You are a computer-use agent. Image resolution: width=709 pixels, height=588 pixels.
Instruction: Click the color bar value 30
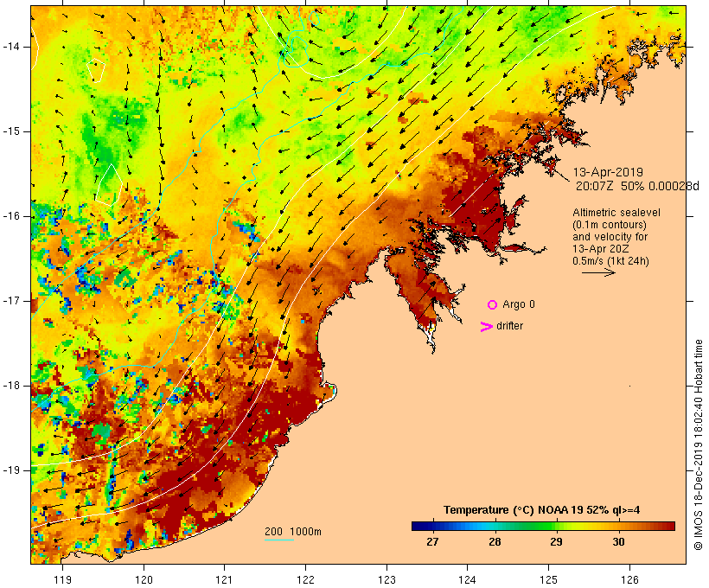618,542
